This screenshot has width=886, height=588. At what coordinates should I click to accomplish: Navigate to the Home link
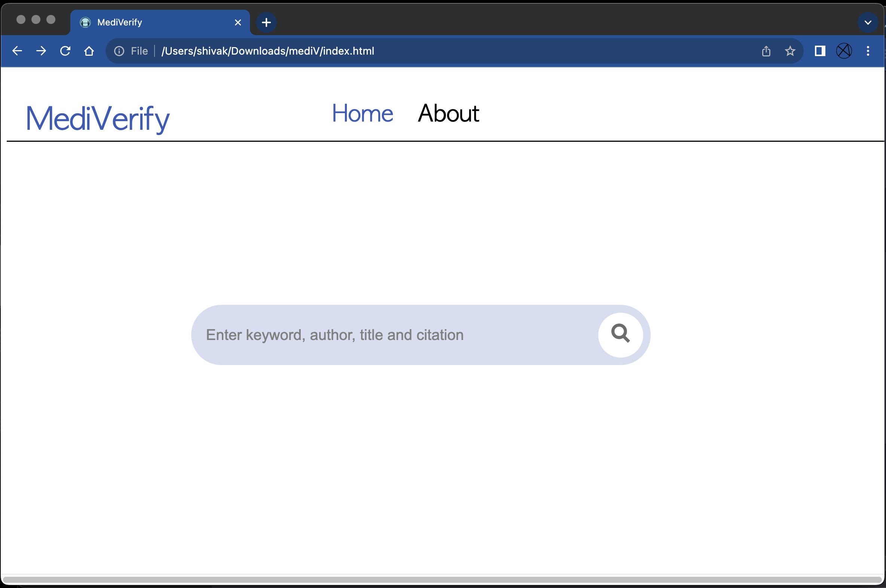pos(362,113)
